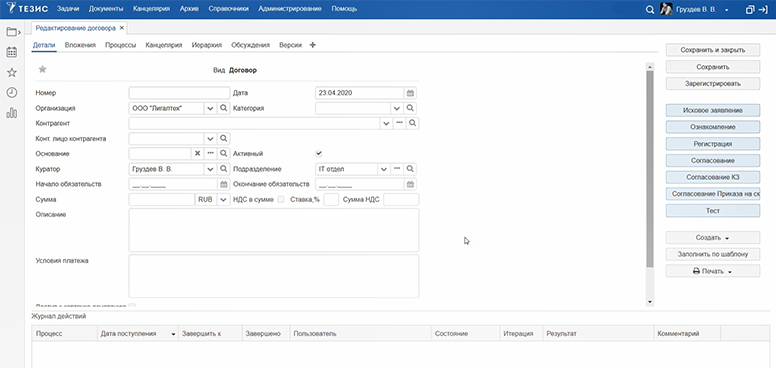The image size is (776, 368).
Task: Open the Справочники menu
Action: [229, 9]
